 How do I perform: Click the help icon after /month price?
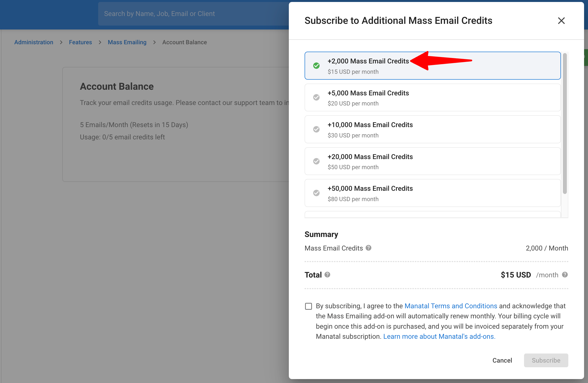click(565, 275)
